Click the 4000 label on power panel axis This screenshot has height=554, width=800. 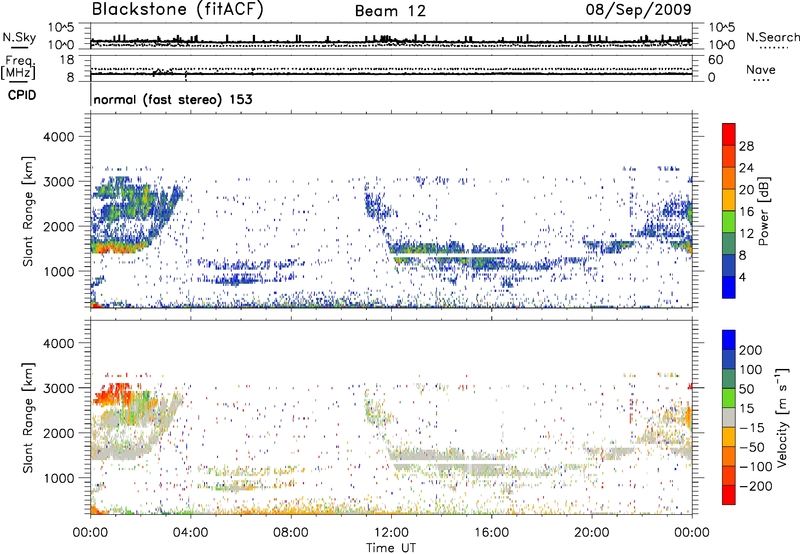click(x=58, y=137)
